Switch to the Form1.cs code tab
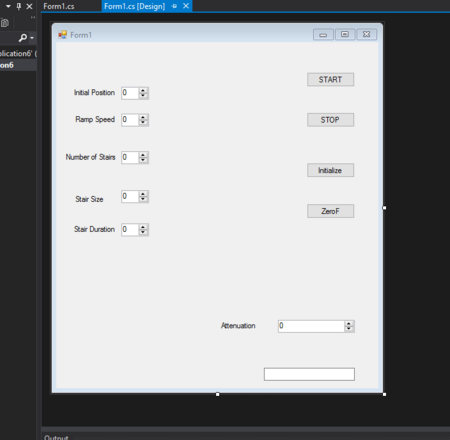450x440 pixels. (59, 6)
